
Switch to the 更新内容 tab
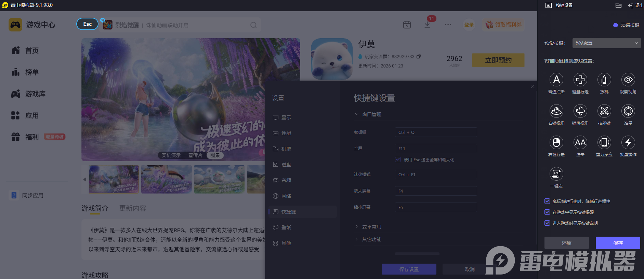pyautogui.click(x=133, y=208)
